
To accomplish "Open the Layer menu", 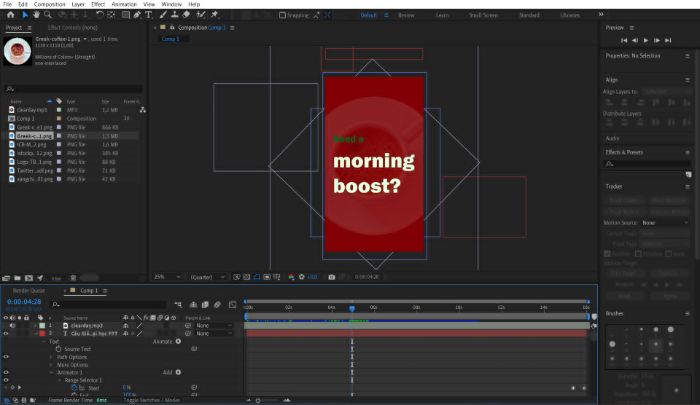I will pyautogui.click(x=78, y=4).
